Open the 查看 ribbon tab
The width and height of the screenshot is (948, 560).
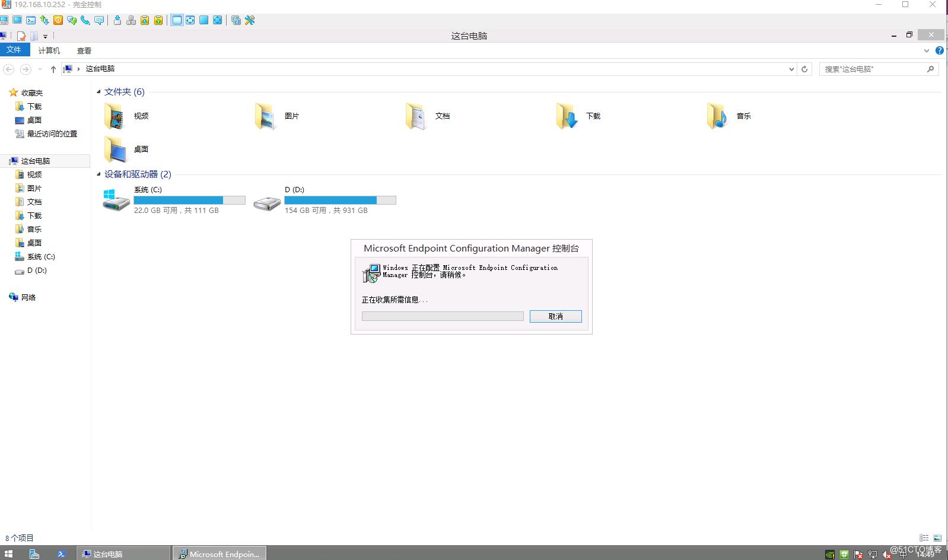pos(84,50)
